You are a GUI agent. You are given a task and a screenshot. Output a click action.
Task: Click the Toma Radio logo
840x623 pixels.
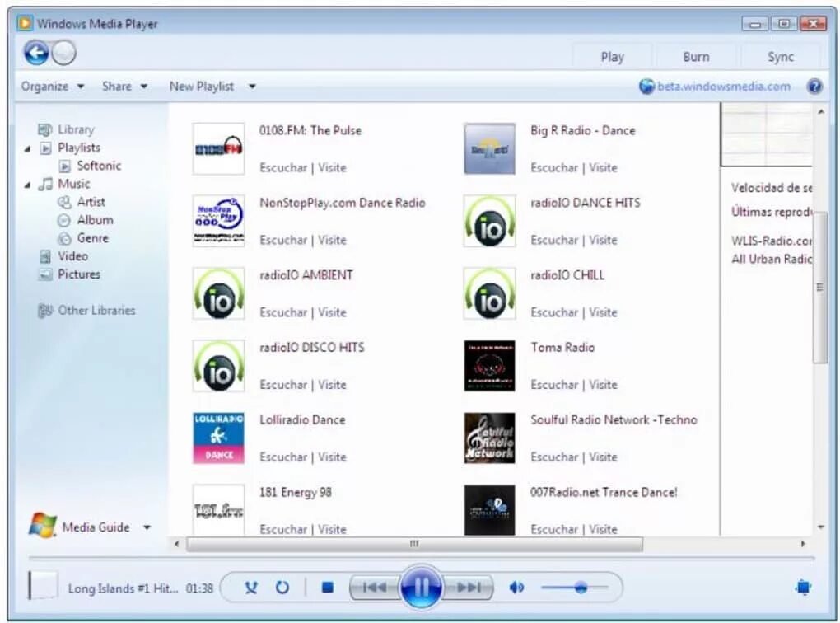point(490,366)
